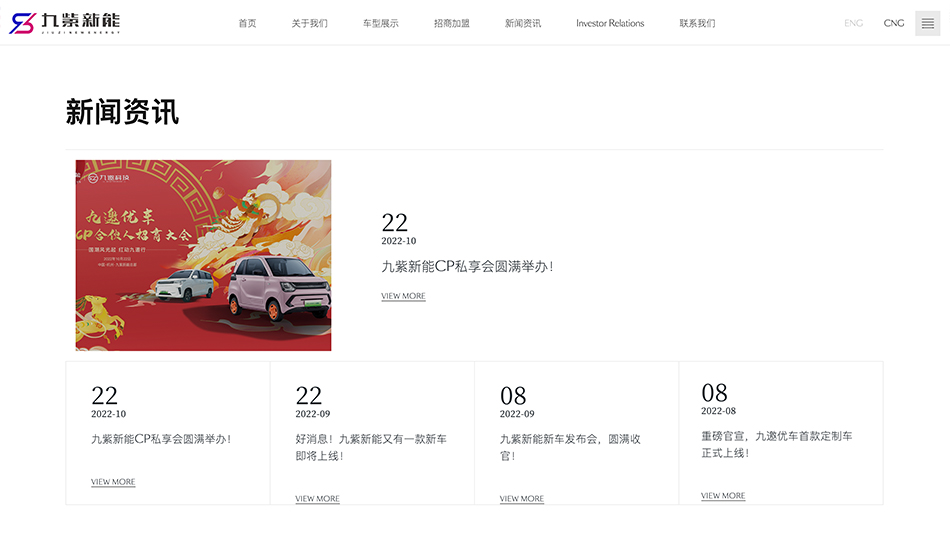950x550 pixels.
Task: Switch language to CNG
Action: pyautogui.click(x=893, y=23)
